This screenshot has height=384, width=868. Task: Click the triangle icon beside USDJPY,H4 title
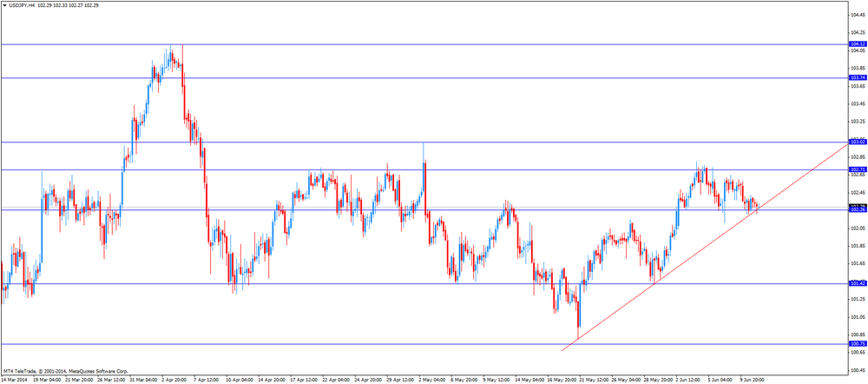click(x=5, y=4)
